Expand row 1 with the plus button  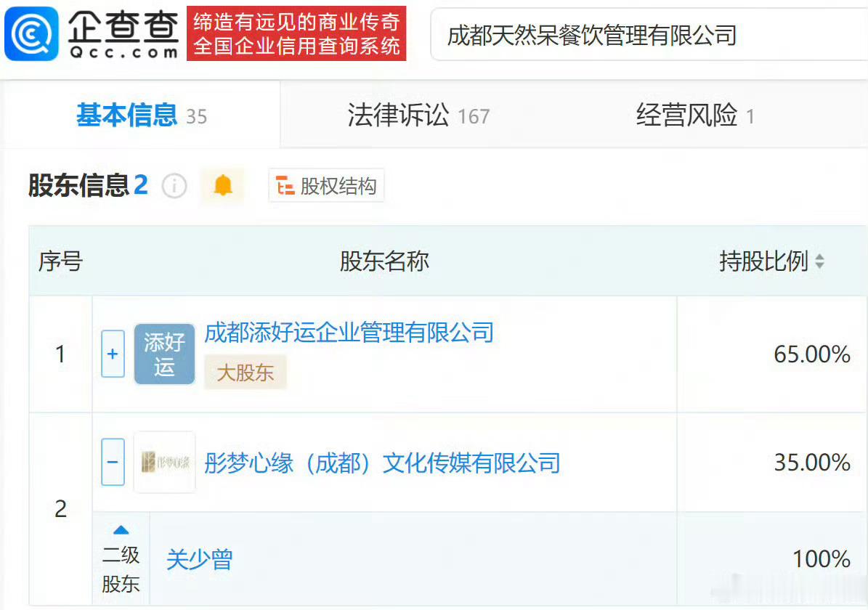coord(113,354)
